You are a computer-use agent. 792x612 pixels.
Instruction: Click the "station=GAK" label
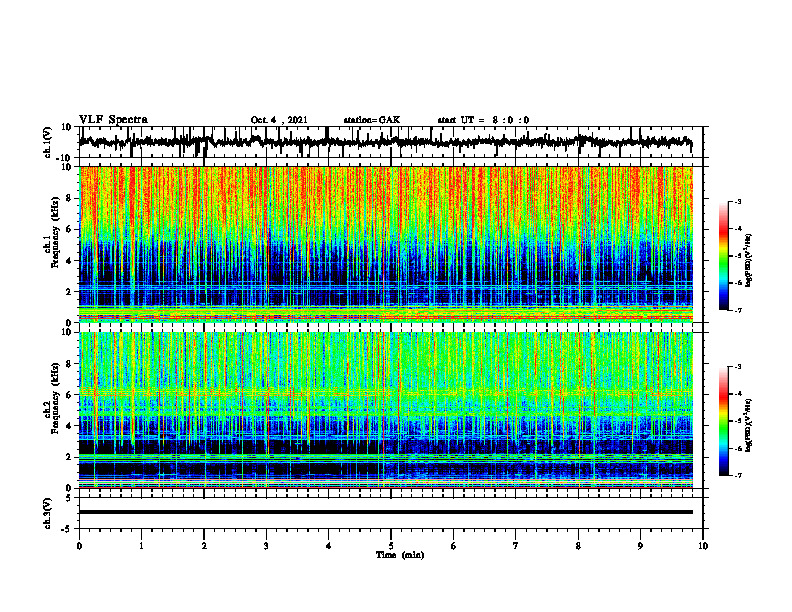click(x=372, y=120)
